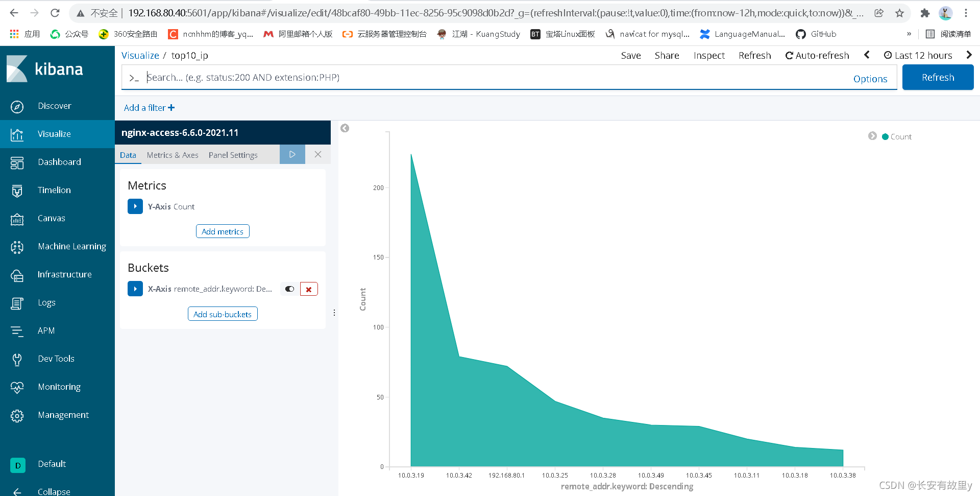
Task: Click Save in top menu
Action: [631, 55]
